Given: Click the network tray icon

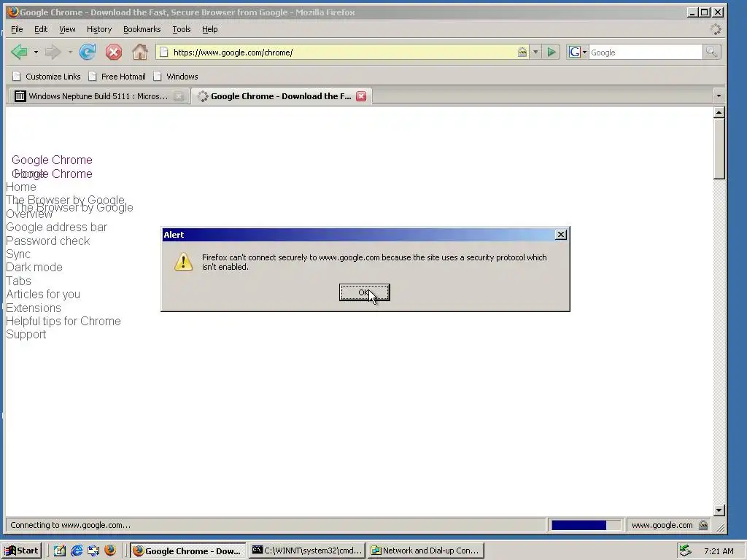Looking at the screenshot, I should click(685, 551).
